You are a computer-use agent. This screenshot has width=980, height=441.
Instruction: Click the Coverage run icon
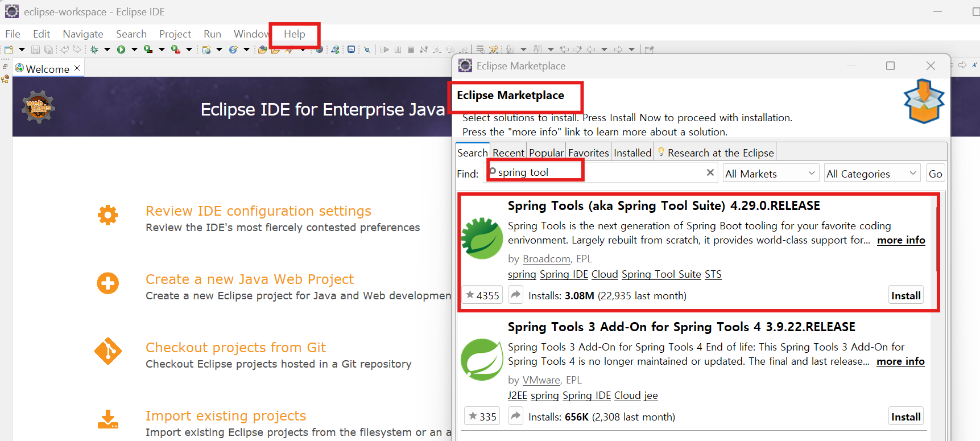[x=148, y=50]
